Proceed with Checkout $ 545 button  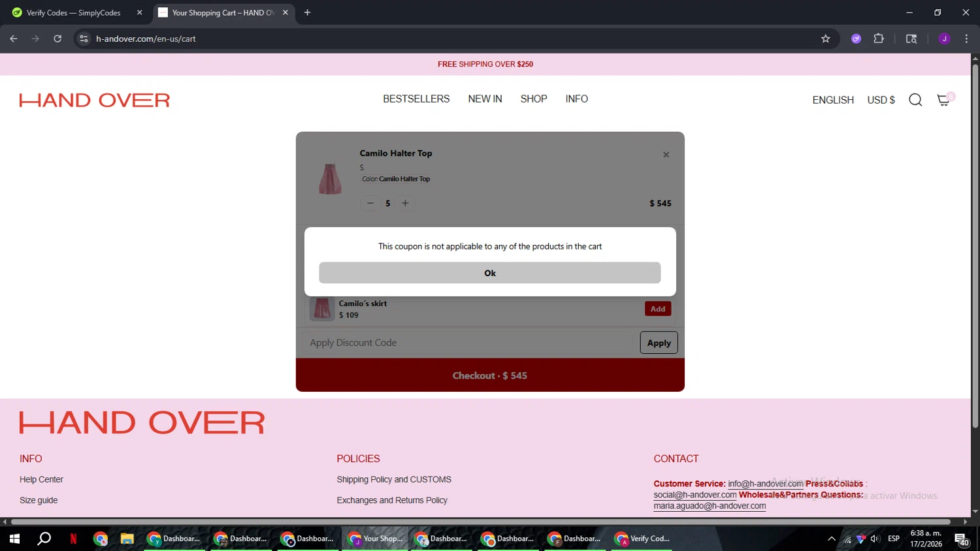[x=490, y=375]
